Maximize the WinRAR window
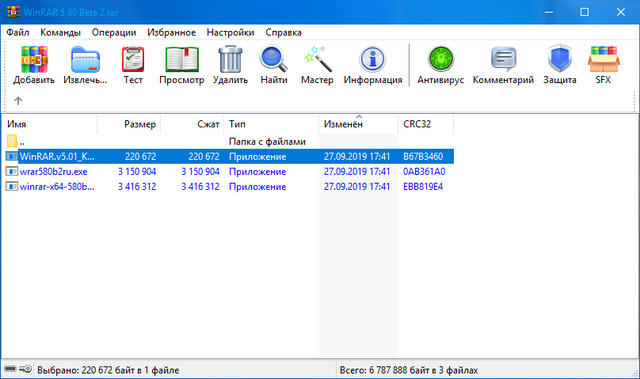The height and width of the screenshot is (379, 640). click(x=584, y=12)
